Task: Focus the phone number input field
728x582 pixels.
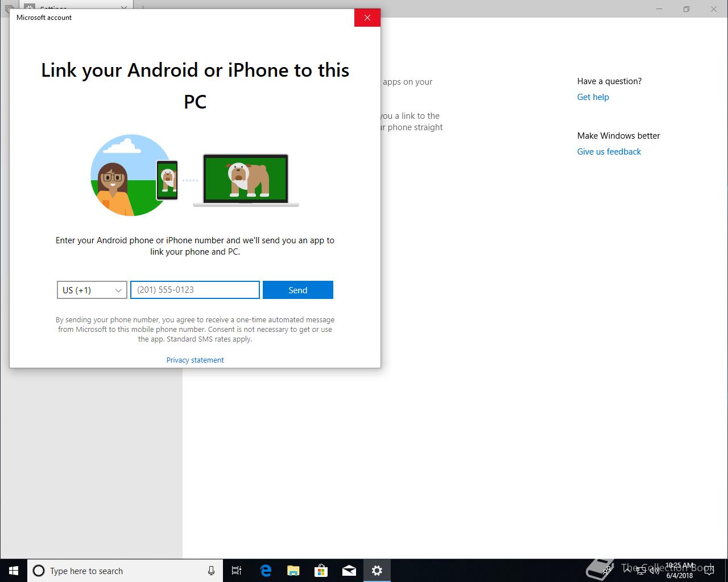Action: pos(195,290)
